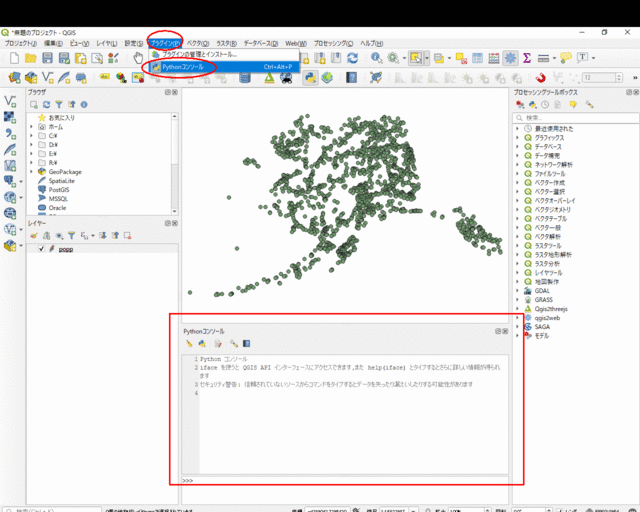Toggle the processing toolbox gear icon
Viewport: 640px width, 512px height.
pyautogui.click(x=510, y=58)
